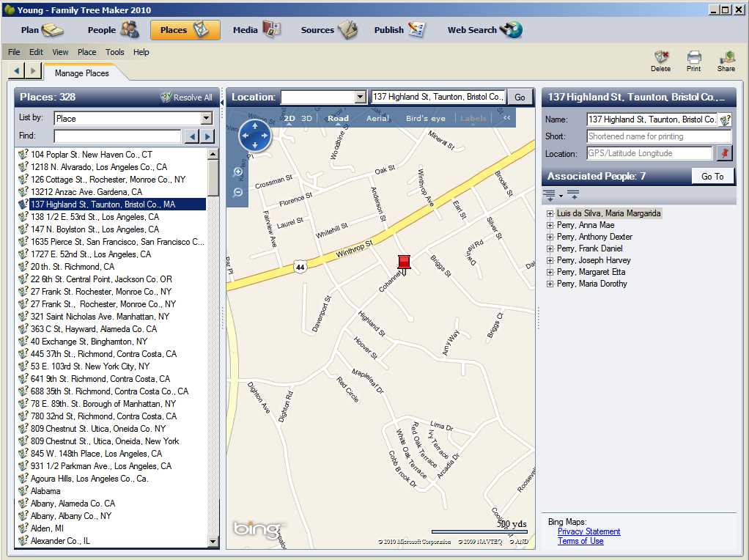
Task: Click the map pan compass control
Action: point(254,136)
